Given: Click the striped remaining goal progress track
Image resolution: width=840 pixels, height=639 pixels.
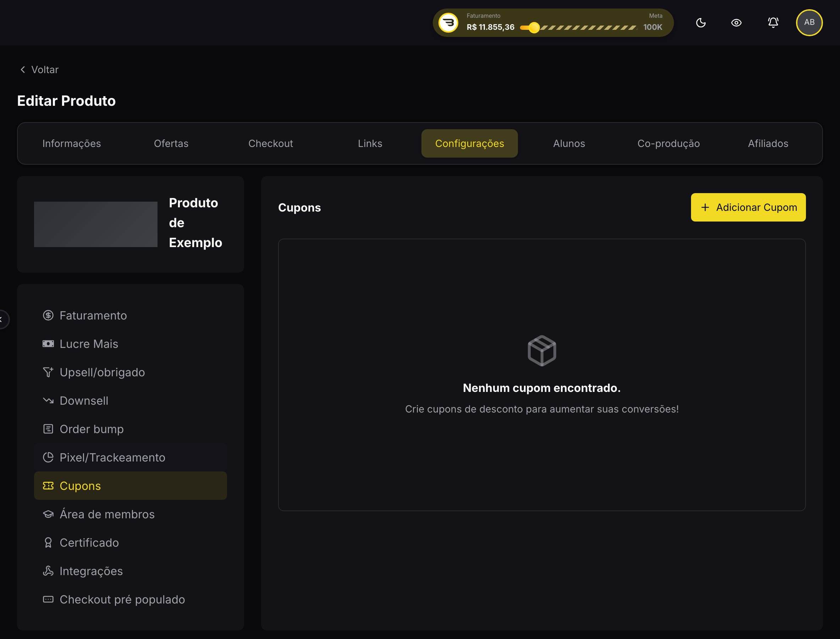Looking at the screenshot, I should point(588,27).
